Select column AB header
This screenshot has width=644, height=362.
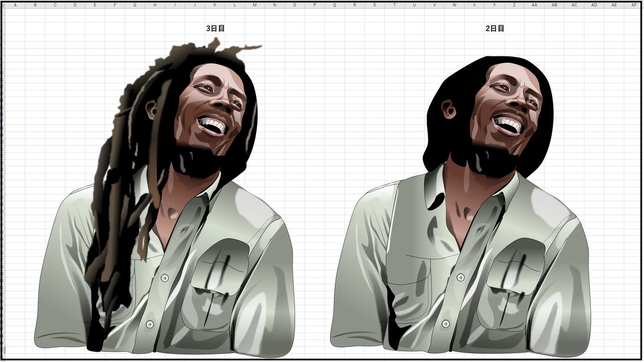point(554,5)
